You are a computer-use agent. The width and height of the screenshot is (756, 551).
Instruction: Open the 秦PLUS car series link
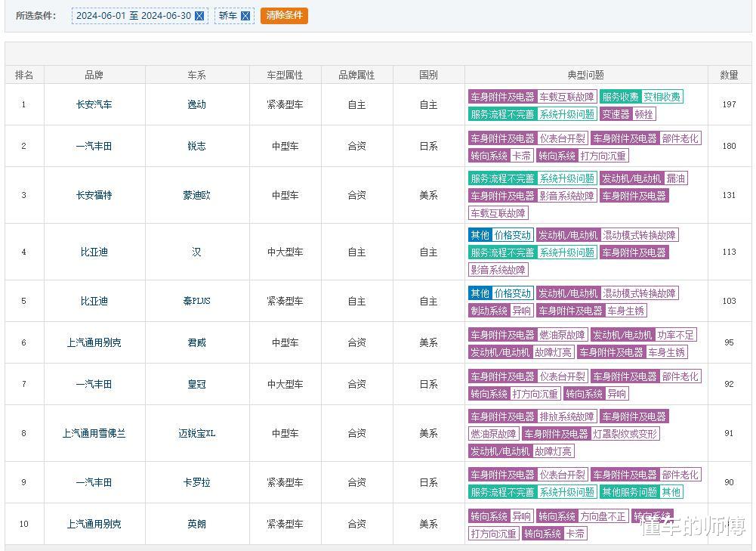(x=196, y=301)
